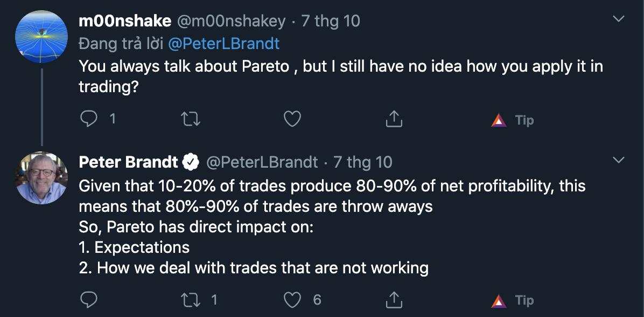Image resolution: width=644 pixels, height=317 pixels.
Task: Click Peter Brandt's avatar photo
Action: (x=41, y=177)
